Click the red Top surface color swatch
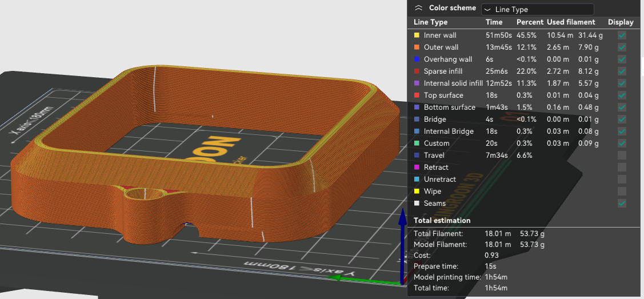Image resolution: width=644 pixels, height=299 pixels. [x=417, y=95]
